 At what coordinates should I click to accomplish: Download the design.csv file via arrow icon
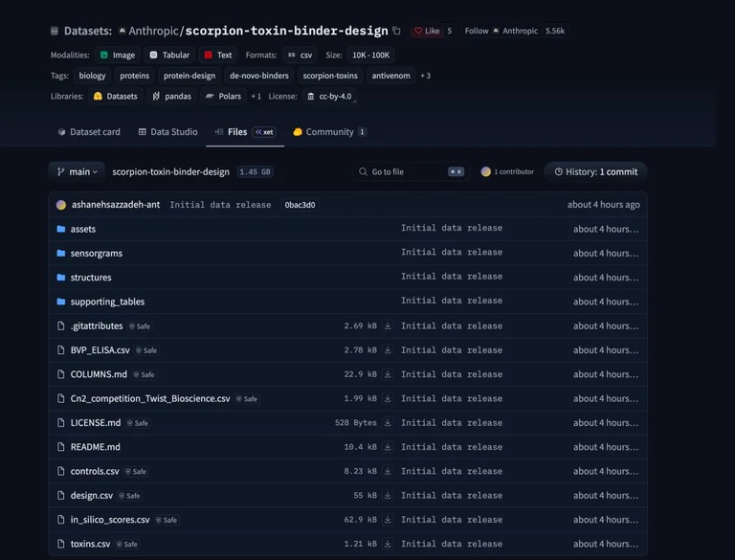388,495
